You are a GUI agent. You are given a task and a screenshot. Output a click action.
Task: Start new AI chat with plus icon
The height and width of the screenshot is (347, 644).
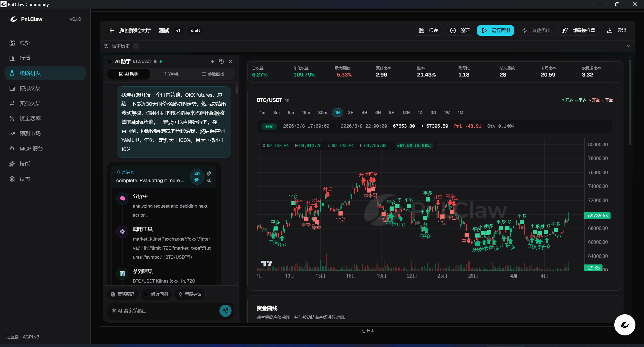(x=212, y=62)
